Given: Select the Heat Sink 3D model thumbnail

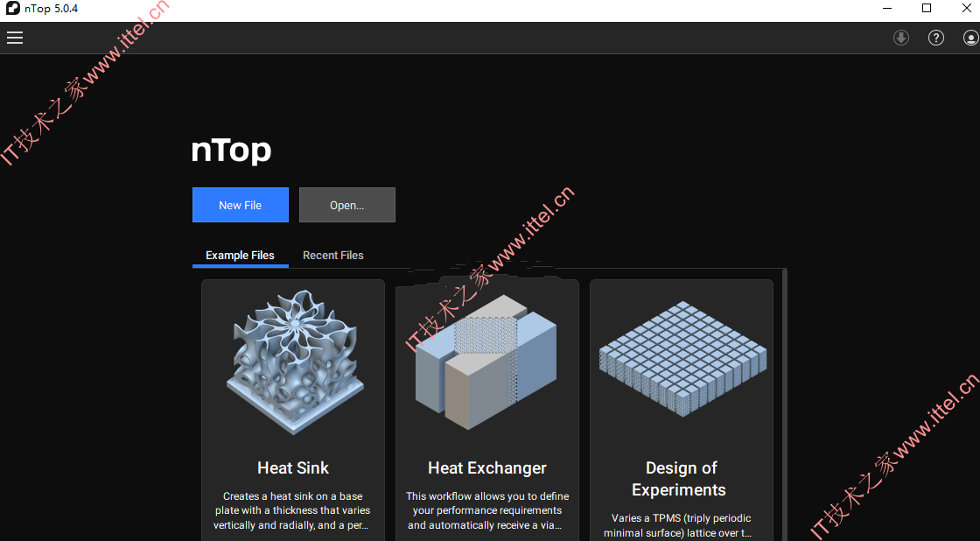Looking at the screenshot, I should [293, 362].
